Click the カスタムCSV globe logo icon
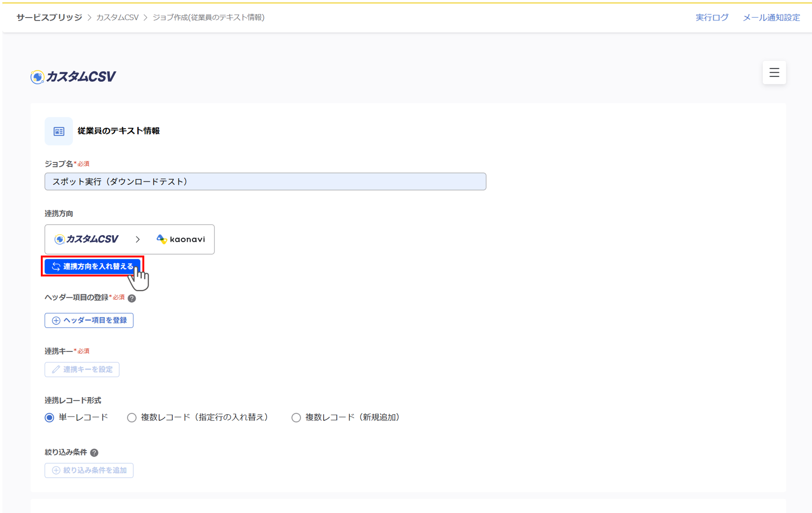Image resolution: width=812 pixels, height=513 pixels. [37, 76]
